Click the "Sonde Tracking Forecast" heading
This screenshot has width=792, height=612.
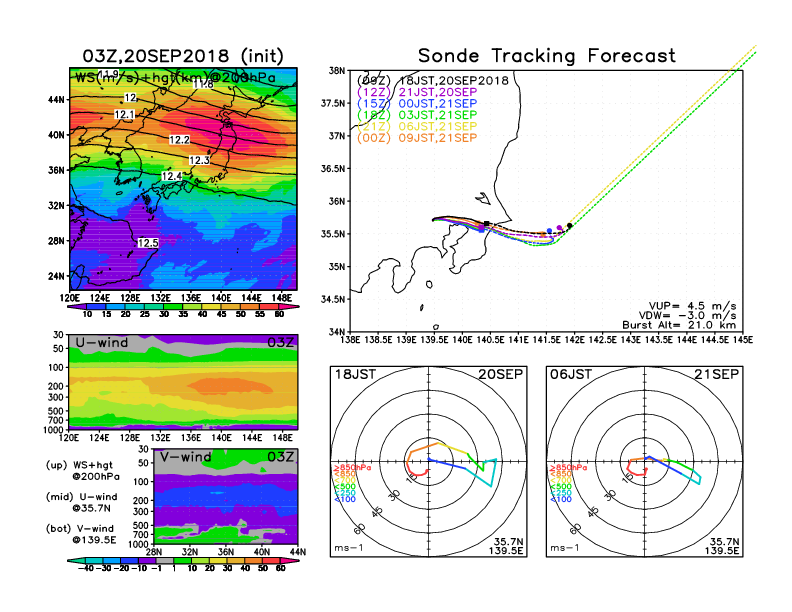(547, 56)
